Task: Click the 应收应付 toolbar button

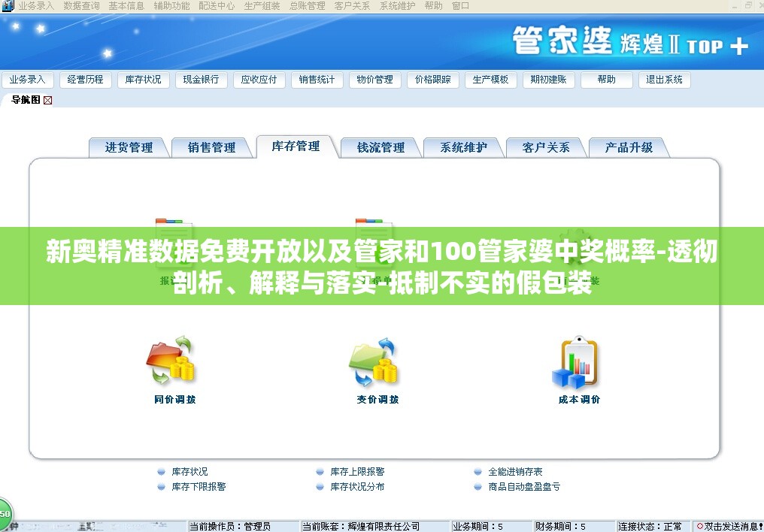Action: 259,80
